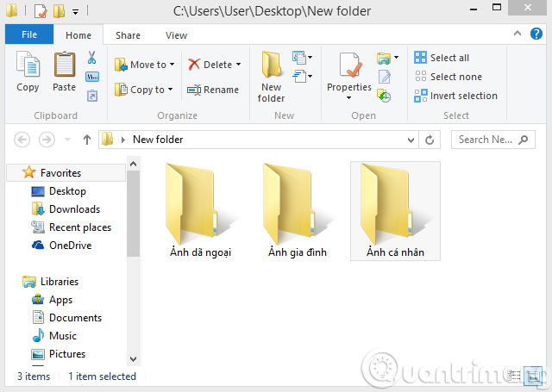The image size is (552, 392).
Task: Click Properties icon in title bar quick access
Action: (41, 10)
